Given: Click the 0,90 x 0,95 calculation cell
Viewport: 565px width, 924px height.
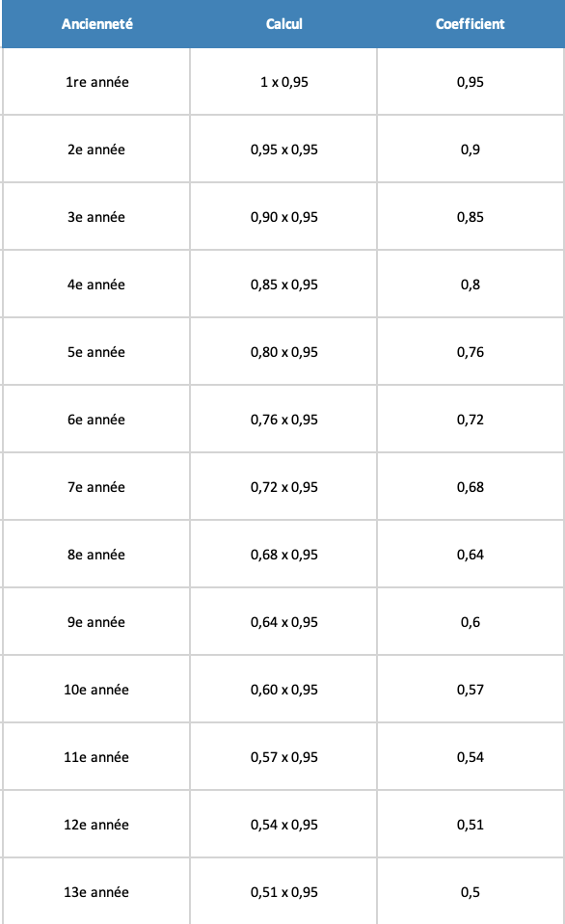Looking at the screenshot, I should (284, 217).
